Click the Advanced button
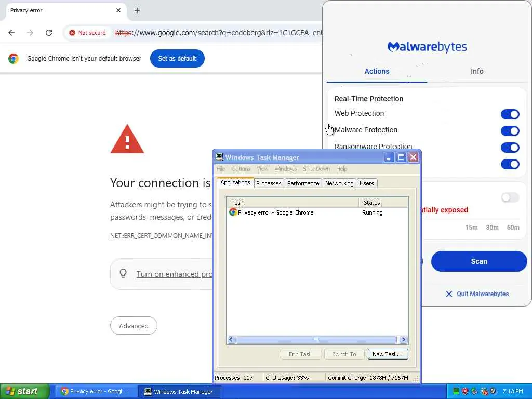This screenshot has width=532, height=399. [134, 326]
